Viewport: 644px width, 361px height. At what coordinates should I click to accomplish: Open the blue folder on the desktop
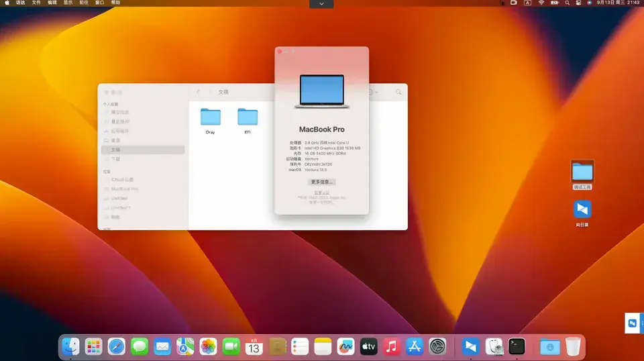582,172
